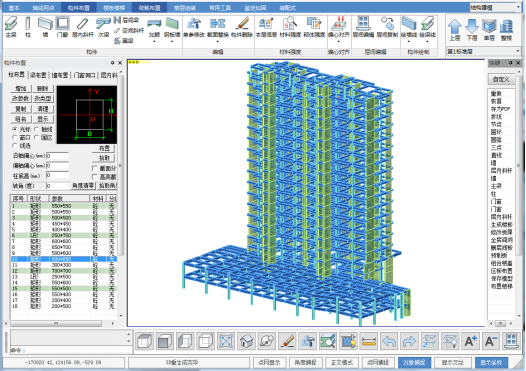Viewport: 526px width, 371px height.
Task: Open the 常用工具 ribbon tab
Action: point(220,8)
